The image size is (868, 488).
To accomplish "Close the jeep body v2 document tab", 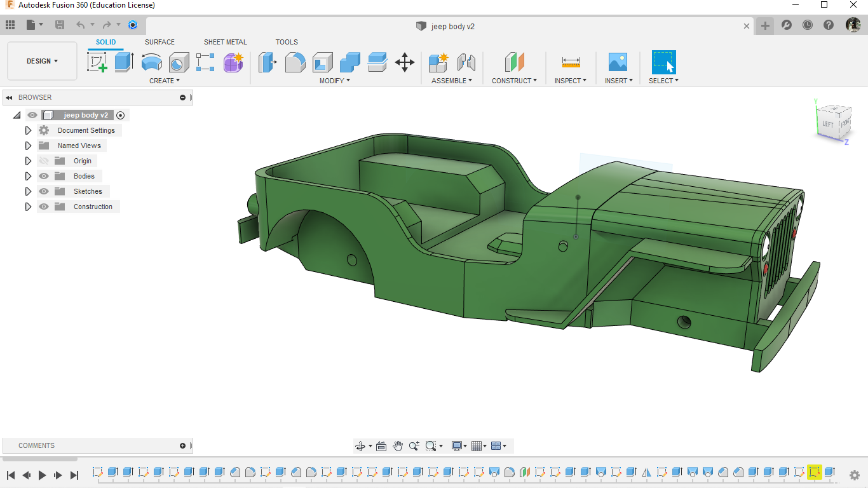I will click(747, 26).
